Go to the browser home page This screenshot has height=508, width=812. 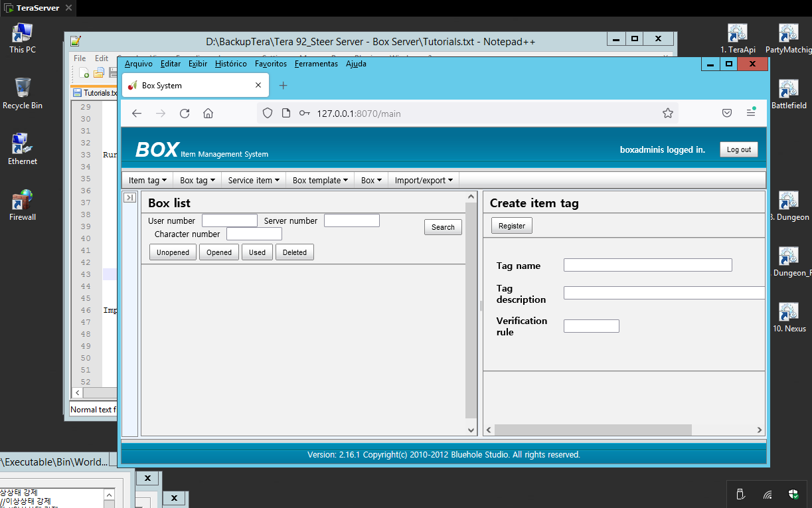208,114
